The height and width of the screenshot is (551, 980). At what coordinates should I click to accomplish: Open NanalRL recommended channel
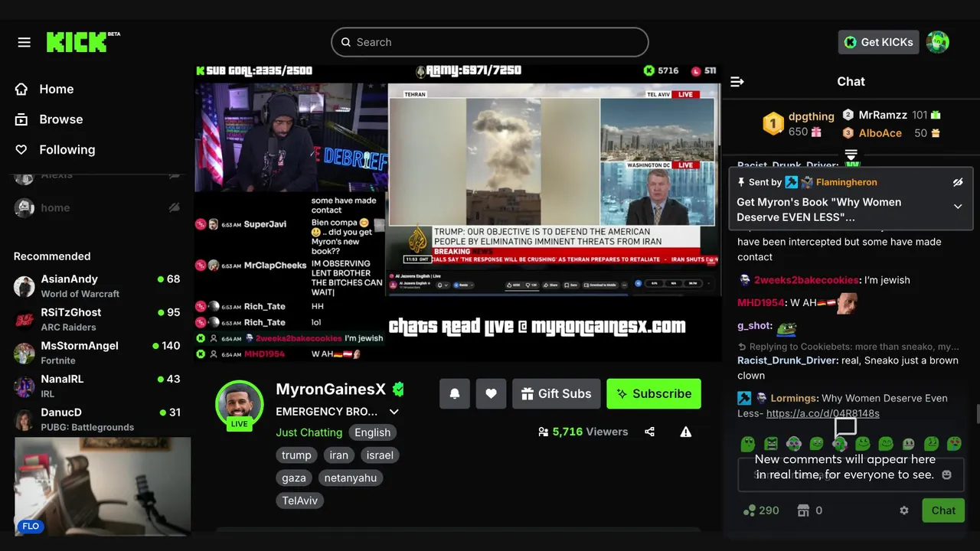pyautogui.click(x=97, y=386)
